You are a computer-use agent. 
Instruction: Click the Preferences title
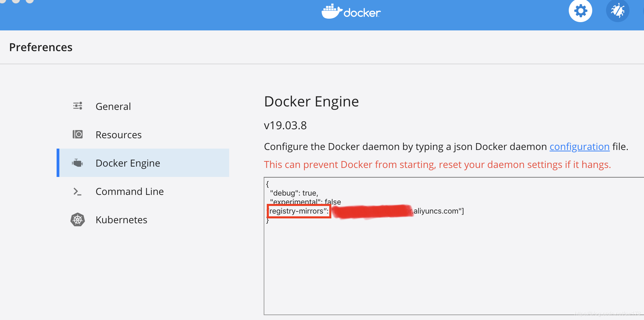point(41,47)
